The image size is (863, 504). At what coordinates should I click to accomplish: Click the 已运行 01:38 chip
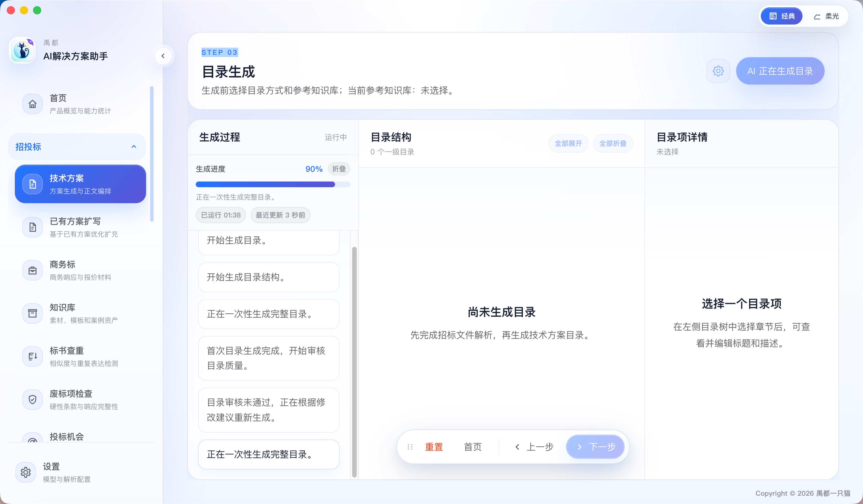coord(221,215)
